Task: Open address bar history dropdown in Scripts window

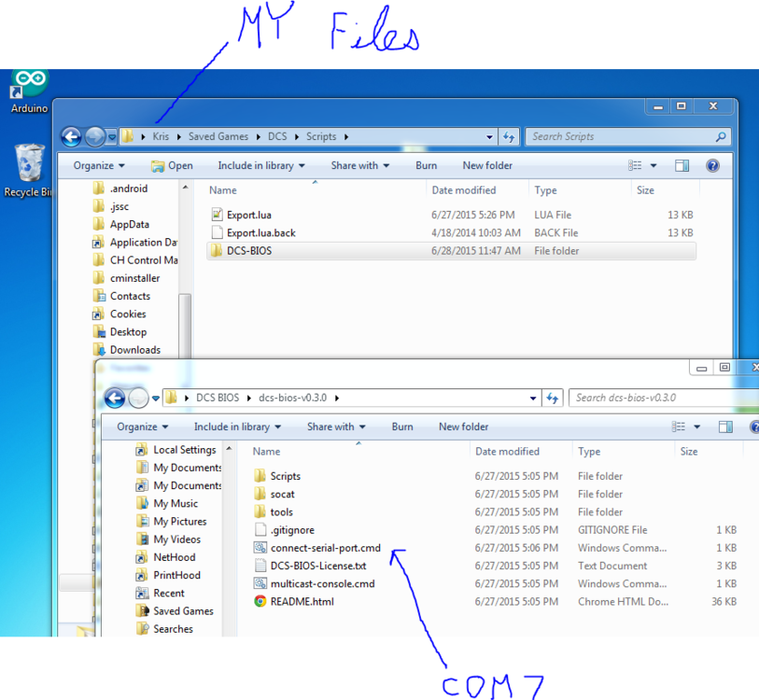Action: 489,137
